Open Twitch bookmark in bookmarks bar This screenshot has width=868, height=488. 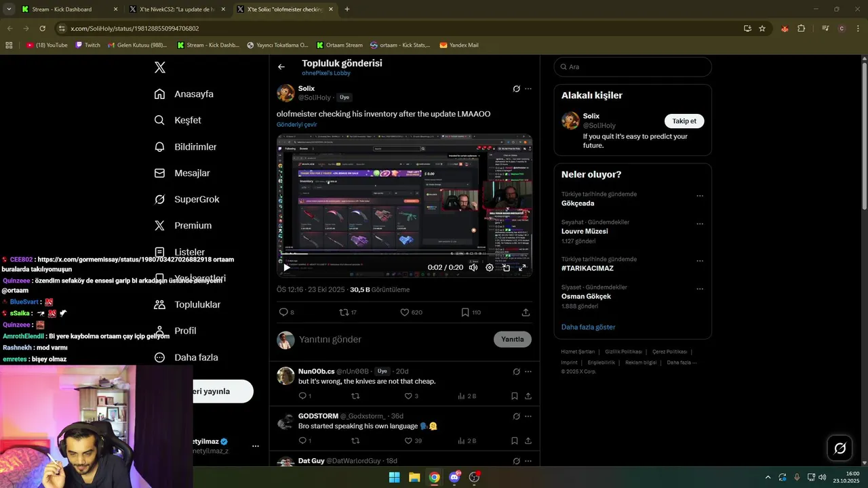click(x=87, y=45)
